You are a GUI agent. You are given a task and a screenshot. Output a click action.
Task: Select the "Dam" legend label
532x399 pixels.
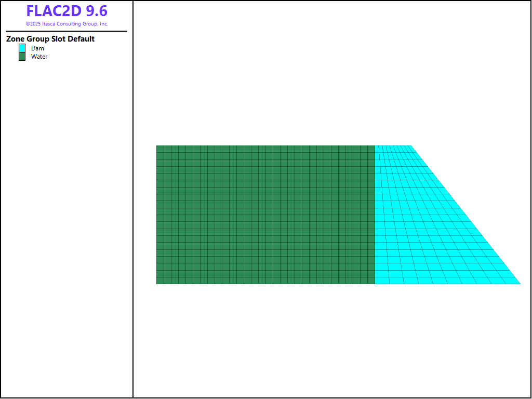37,48
